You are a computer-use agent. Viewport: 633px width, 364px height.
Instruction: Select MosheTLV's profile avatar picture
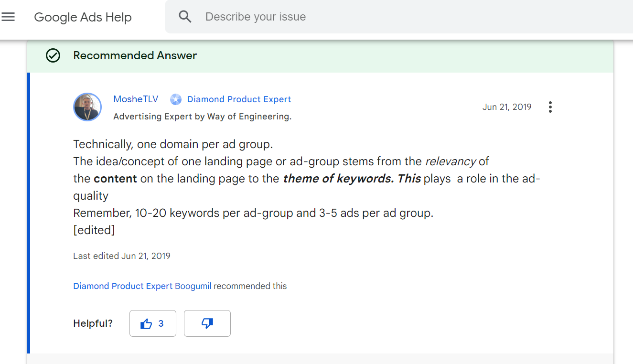pos(87,107)
